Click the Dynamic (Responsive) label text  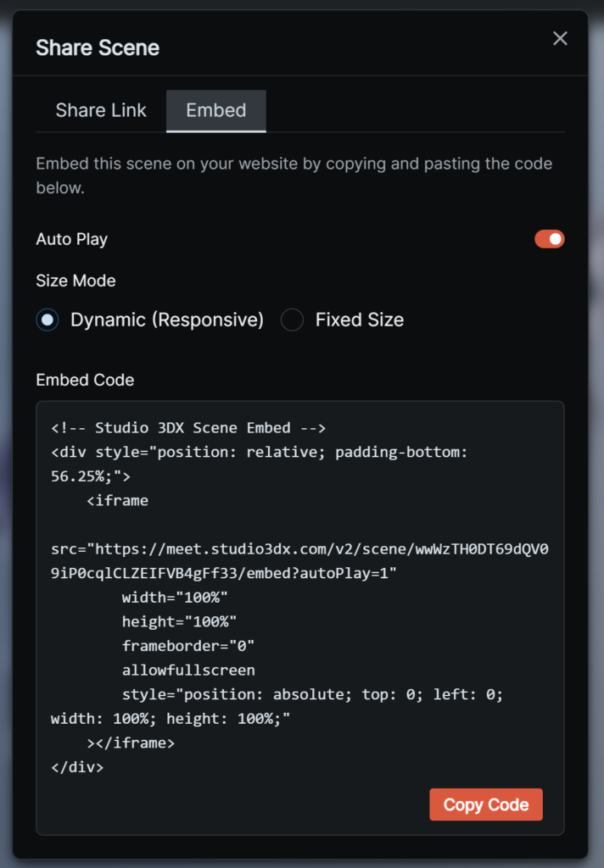[167, 320]
